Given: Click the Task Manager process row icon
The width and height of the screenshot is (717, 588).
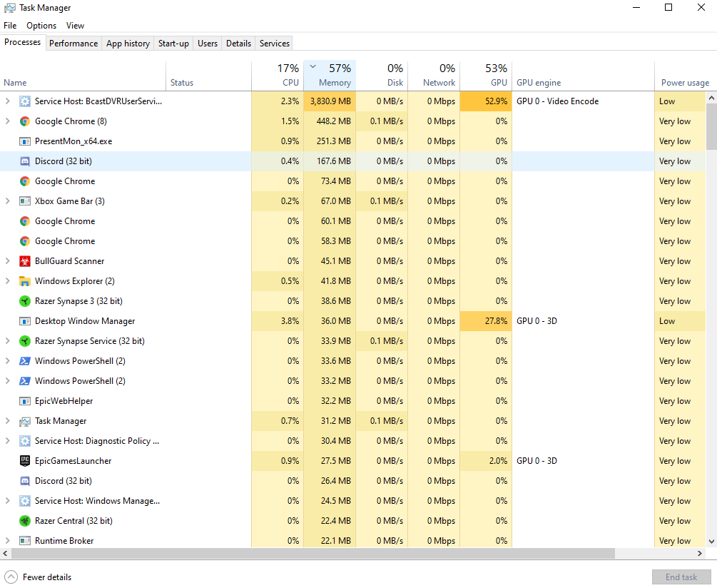Looking at the screenshot, I should 25,421.
